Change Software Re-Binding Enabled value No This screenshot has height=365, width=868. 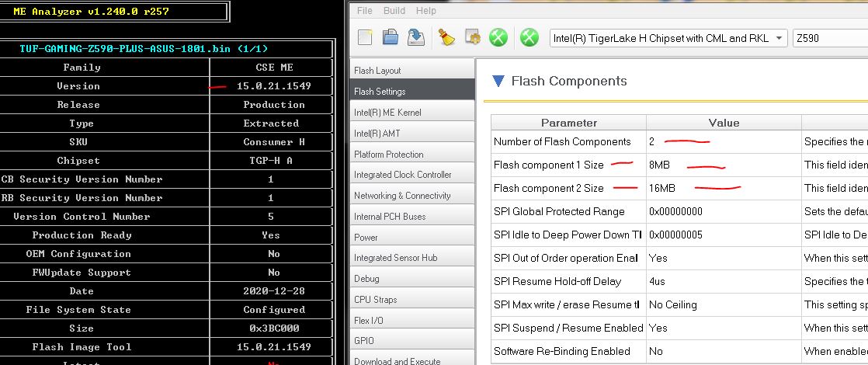[x=724, y=351]
